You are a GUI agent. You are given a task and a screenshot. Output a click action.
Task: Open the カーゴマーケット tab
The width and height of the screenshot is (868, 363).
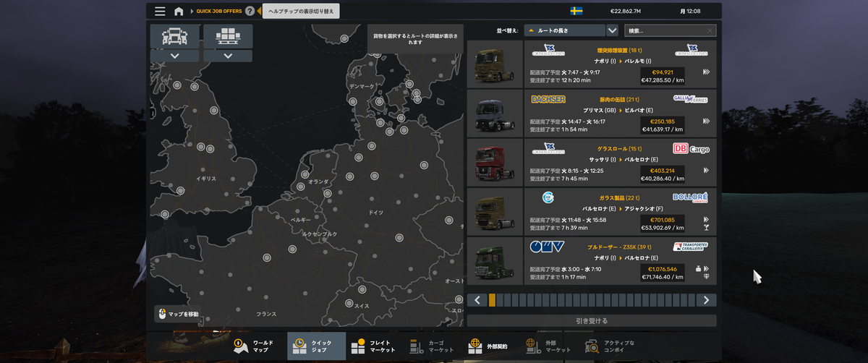[433, 346]
